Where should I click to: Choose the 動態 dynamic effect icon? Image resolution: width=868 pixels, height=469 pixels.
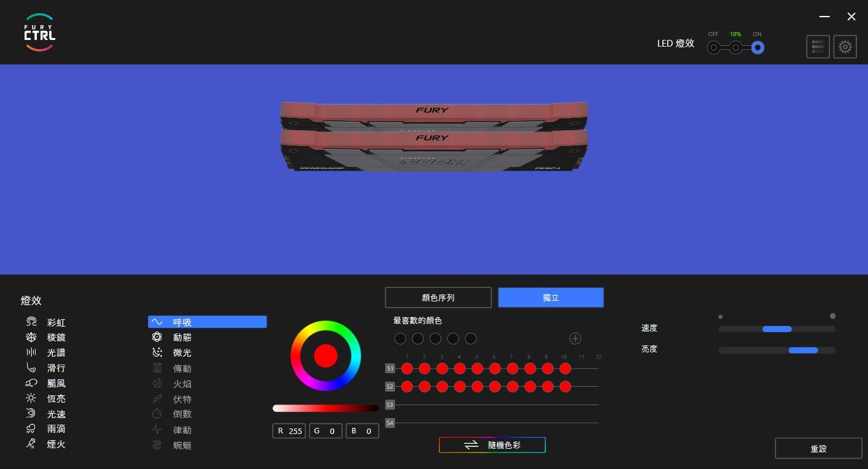click(x=157, y=337)
